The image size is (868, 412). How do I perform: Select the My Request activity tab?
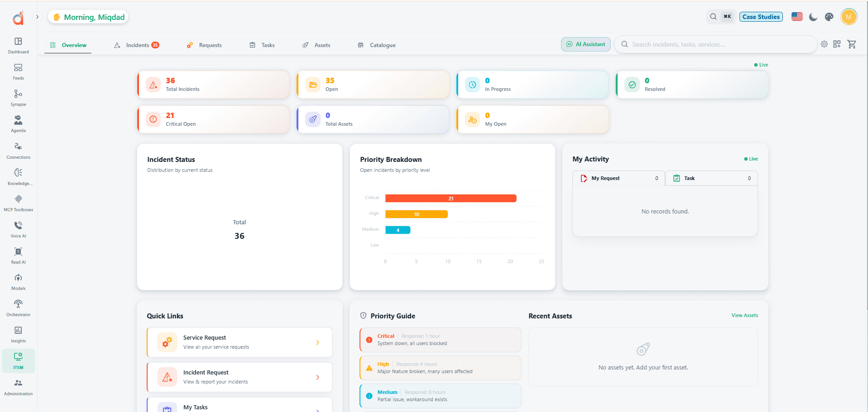[619, 178]
